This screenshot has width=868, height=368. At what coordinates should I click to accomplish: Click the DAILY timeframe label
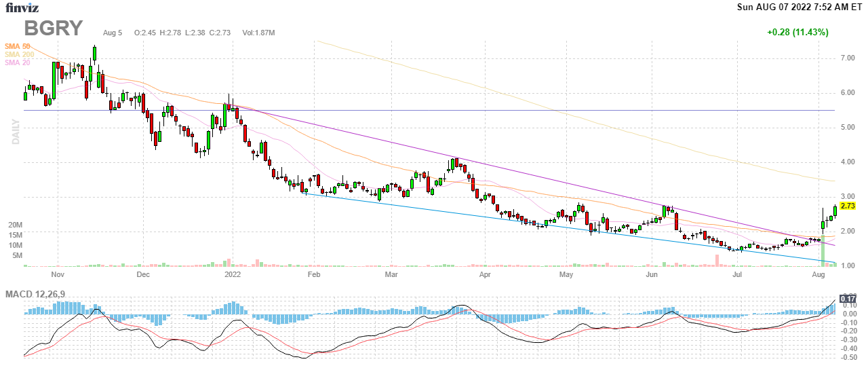(14, 132)
